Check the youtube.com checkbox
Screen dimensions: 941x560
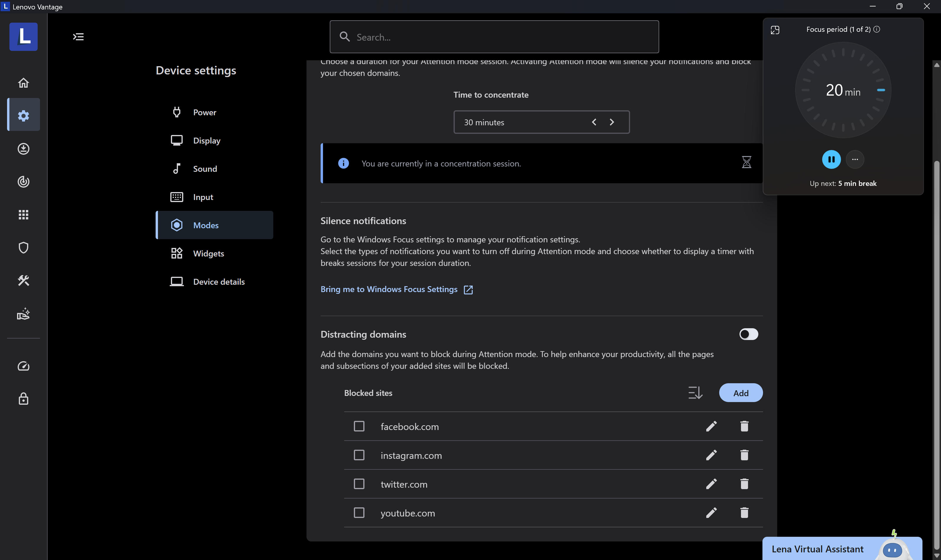pyautogui.click(x=359, y=513)
